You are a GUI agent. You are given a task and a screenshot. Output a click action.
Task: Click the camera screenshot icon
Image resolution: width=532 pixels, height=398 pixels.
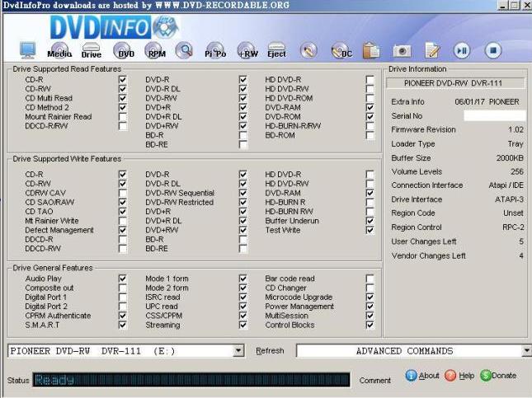pyautogui.click(x=402, y=51)
